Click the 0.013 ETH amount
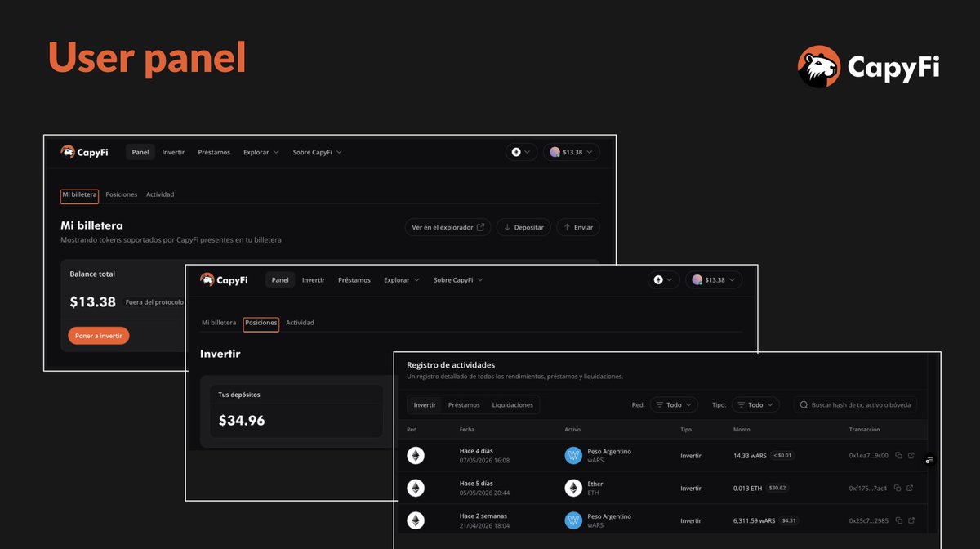Image resolution: width=980 pixels, height=549 pixels. click(x=747, y=489)
